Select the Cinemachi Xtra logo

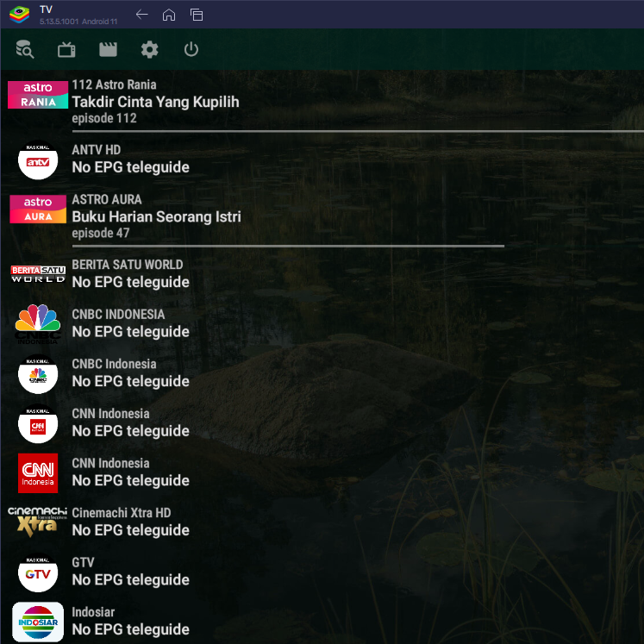tap(37, 522)
